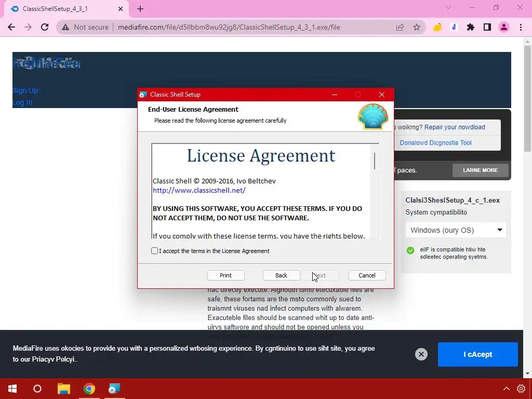Minimize the Classic Shell Setup dialog
Viewport: 532px width, 399px height.
coord(335,95)
